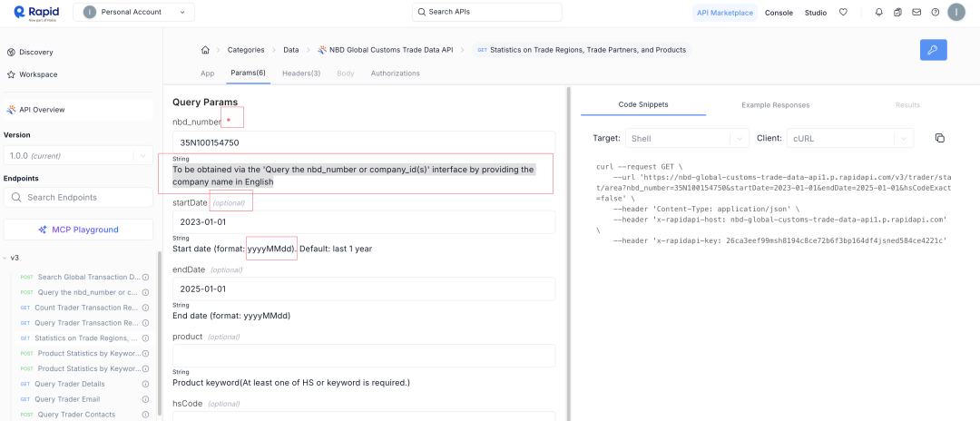Click the magnifier icon in Search APIs
This screenshot has height=421, width=980.
[x=422, y=12]
